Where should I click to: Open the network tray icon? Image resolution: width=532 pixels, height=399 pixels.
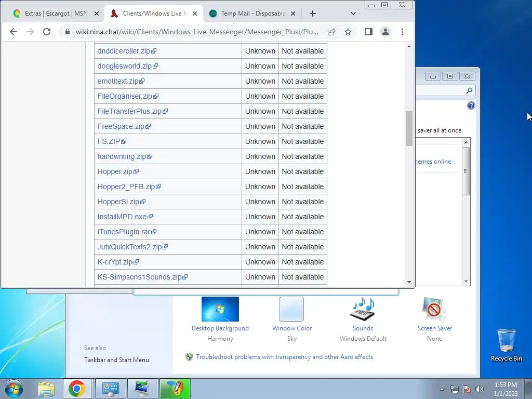click(454, 389)
